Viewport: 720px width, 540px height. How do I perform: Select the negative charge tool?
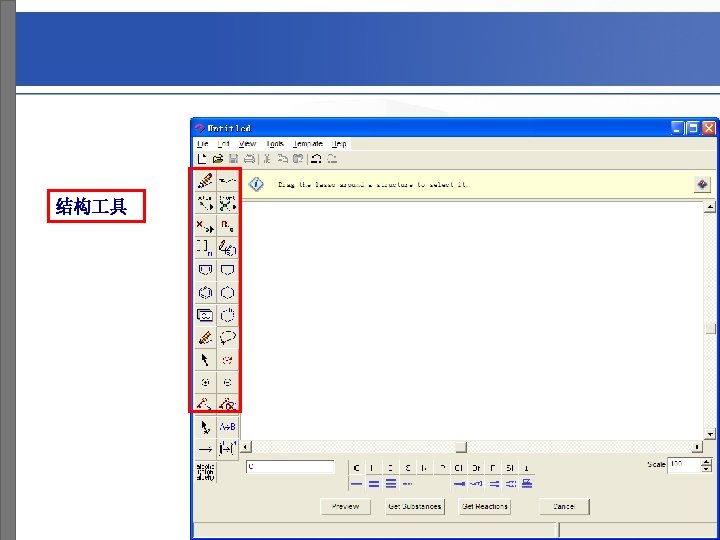pyautogui.click(x=227, y=382)
